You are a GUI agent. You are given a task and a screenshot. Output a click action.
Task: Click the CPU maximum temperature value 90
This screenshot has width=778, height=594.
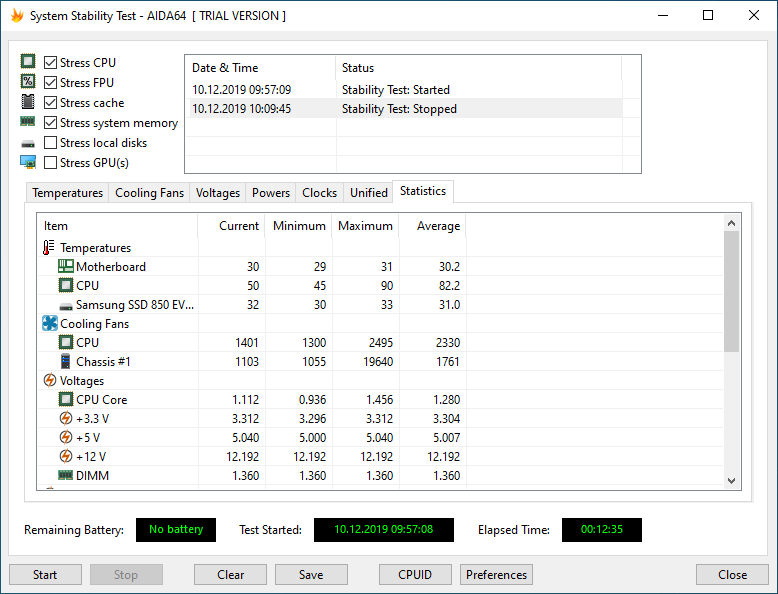(387, 286)
